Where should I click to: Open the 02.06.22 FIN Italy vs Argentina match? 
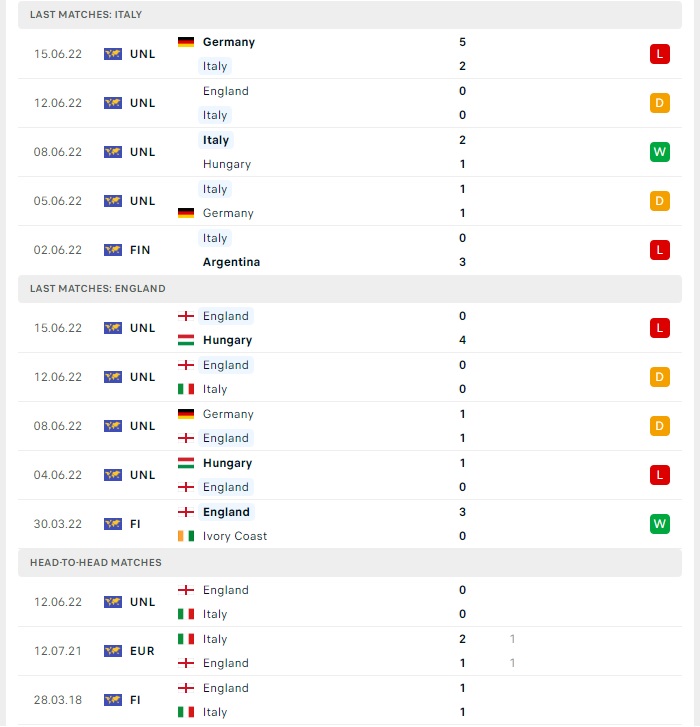pos(350,250)
